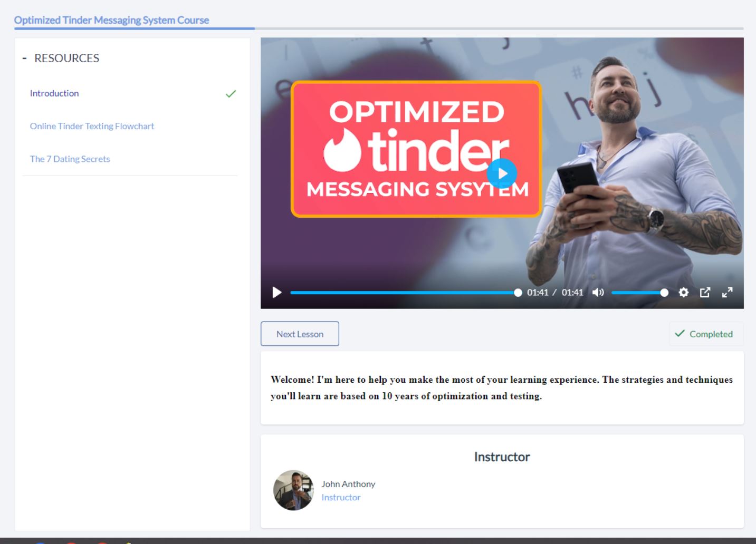Play the video using the bottom-left play icon
The image size is (756, 544).
point(276,293)
